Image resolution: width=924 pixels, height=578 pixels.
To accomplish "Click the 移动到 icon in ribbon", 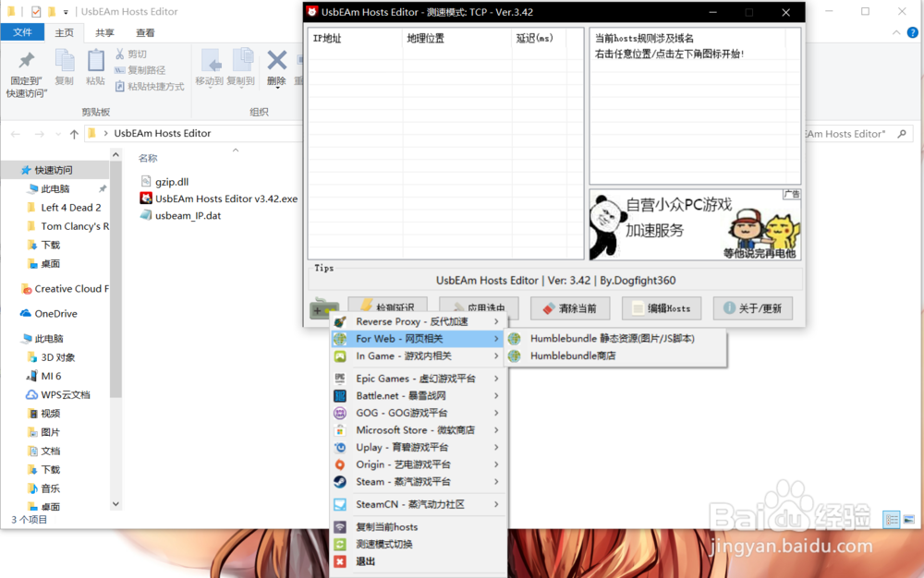I will tap(211, 61).
